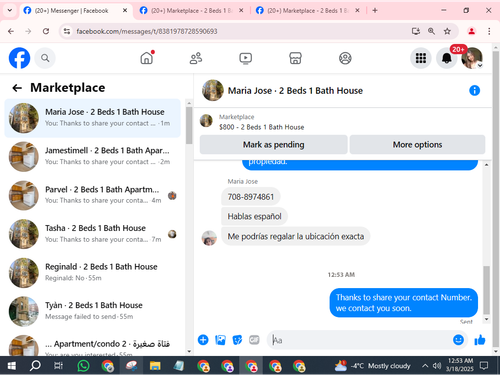The width and height of the screenshot is (500, 375).
Task: Click the 708-8974861 message
Action: tap(251, 197)
